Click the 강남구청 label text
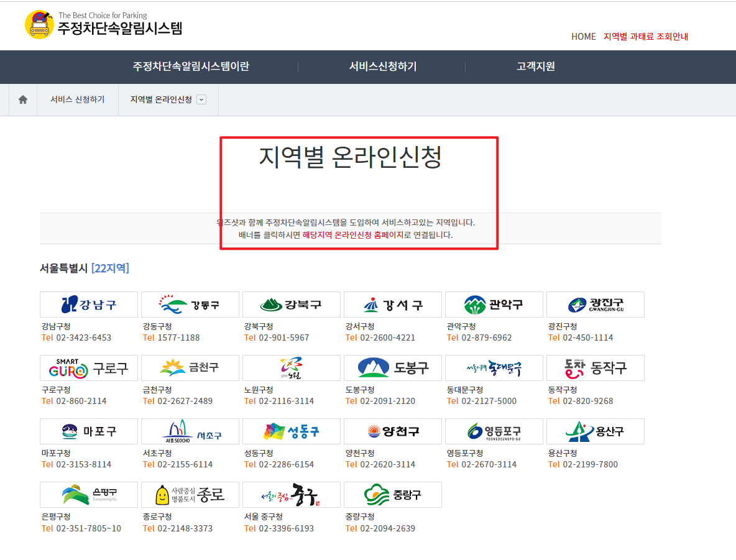This screenshot has height=560, width=736. pyautogui.click(x=56, y=326)
